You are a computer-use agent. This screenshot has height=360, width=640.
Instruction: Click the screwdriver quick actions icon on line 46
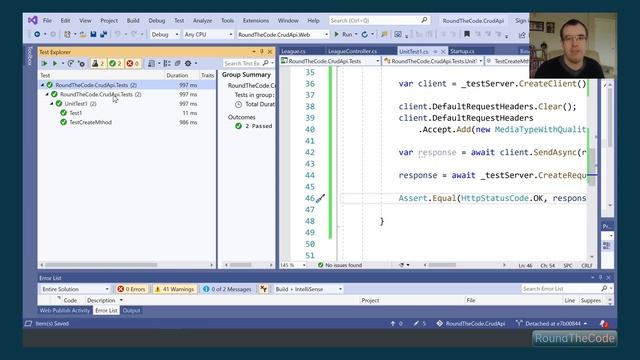(x=320, y=198)
